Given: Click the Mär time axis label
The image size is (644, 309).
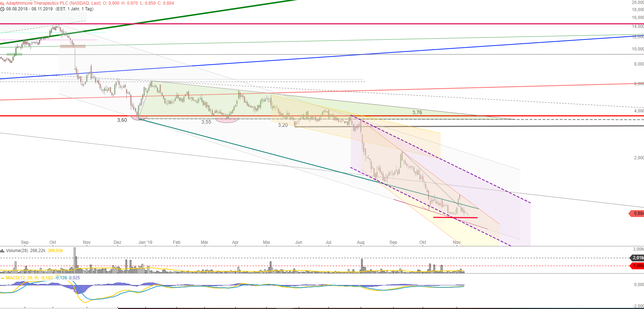Looking at the screenshot, I should click(x=205, y=242).
